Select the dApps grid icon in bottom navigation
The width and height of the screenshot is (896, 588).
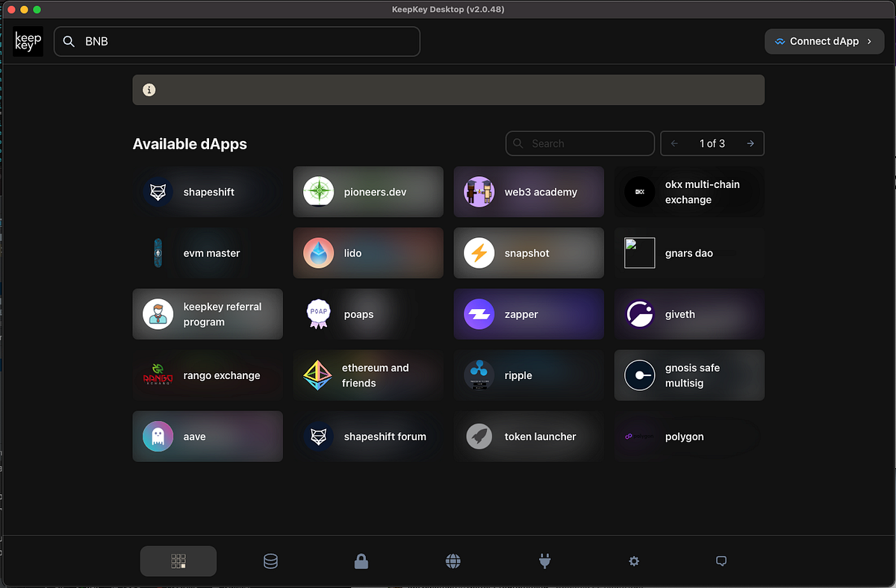click(178, 561)
